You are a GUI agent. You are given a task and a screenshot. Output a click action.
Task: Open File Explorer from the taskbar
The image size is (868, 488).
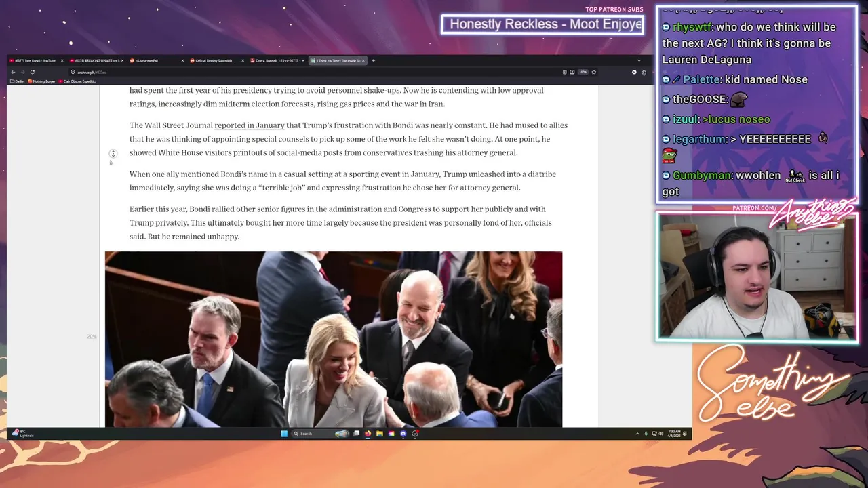(x=379, y=434)
